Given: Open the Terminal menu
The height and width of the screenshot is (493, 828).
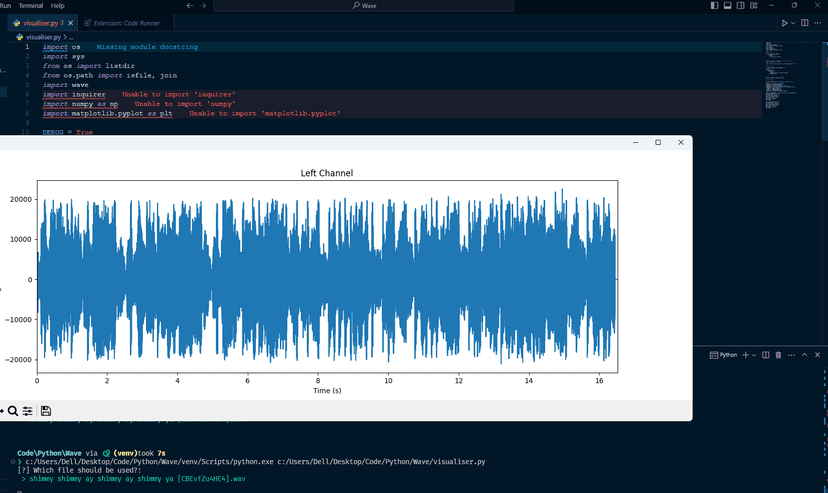Looking at the screenshot, I should tap(31, 5).
